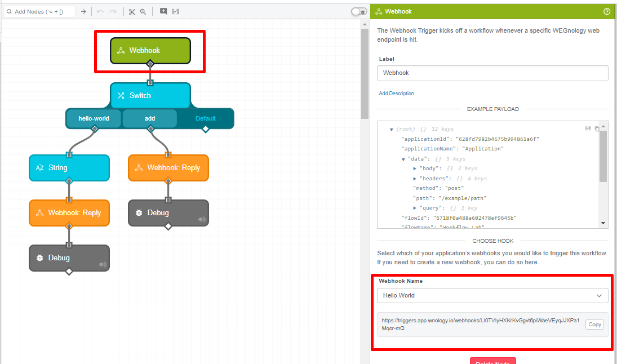Image resolution: width=617 pixels, height=364 pixels.
Task: Select the String node
Action: click(x=69, y=168)
